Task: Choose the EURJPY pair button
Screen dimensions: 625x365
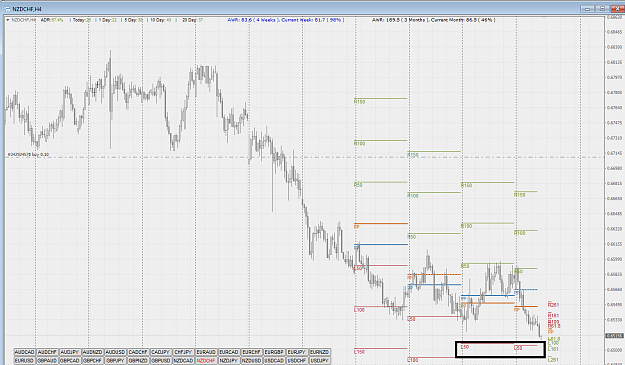Action: click(297, 352)
